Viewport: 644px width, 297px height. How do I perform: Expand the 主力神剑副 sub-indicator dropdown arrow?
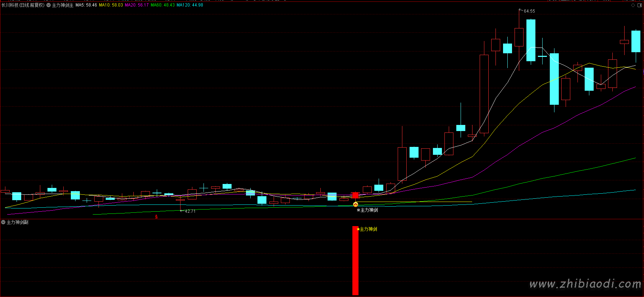(x=3, y=222)
